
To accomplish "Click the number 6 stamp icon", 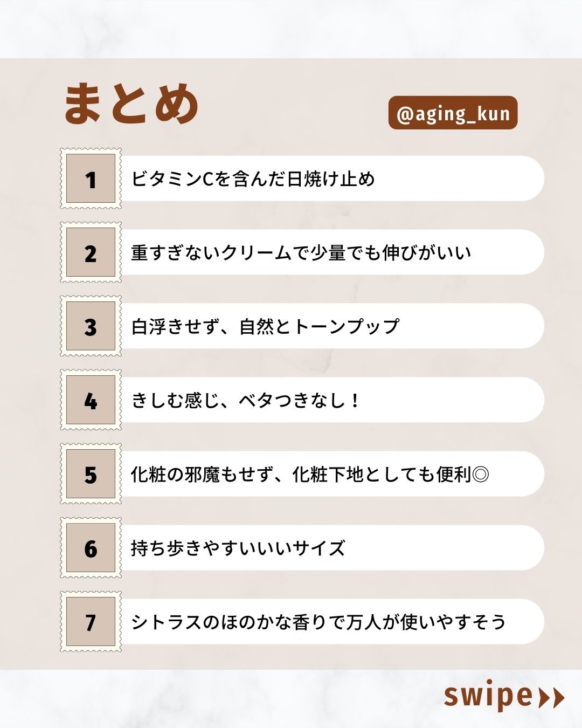I will pyautogui.click(x=91, y=548).
